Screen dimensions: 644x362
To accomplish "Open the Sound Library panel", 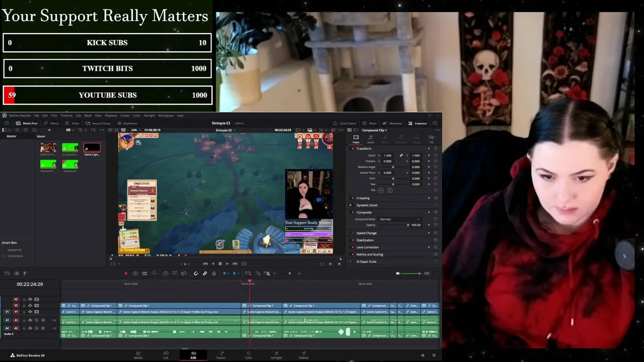I will pos(98,123).
